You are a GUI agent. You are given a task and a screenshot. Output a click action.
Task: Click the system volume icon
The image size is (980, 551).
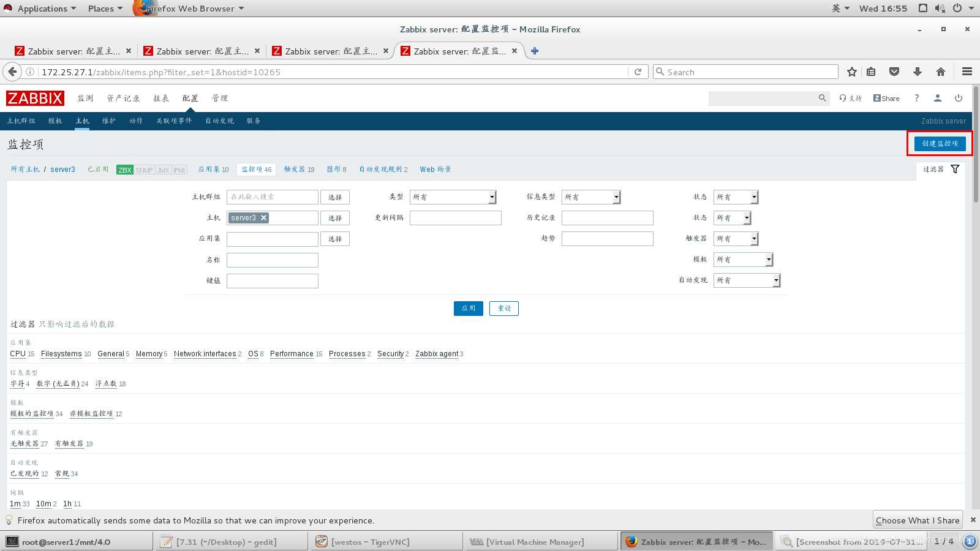(940, 8)
